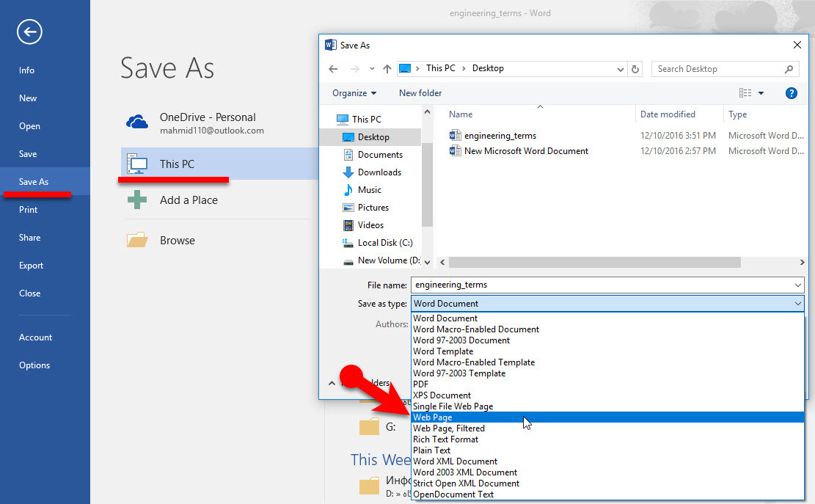This screenshot has height=504, width=815.
Task: Open the Options backstage item
Action: [34, 365]
